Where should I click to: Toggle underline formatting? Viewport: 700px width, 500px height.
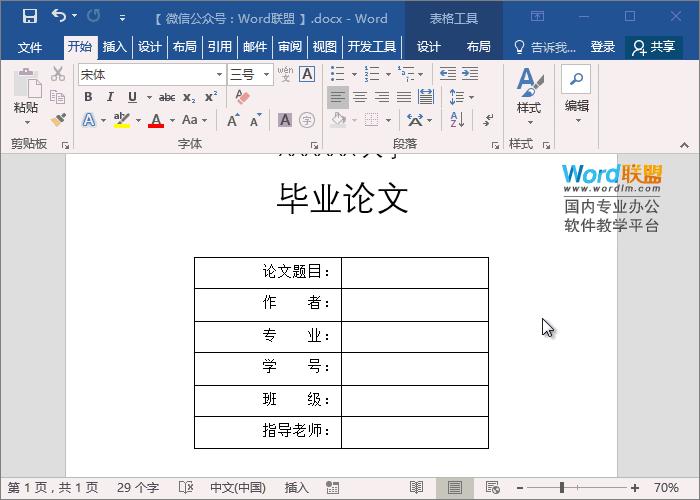tap(132, 97)
